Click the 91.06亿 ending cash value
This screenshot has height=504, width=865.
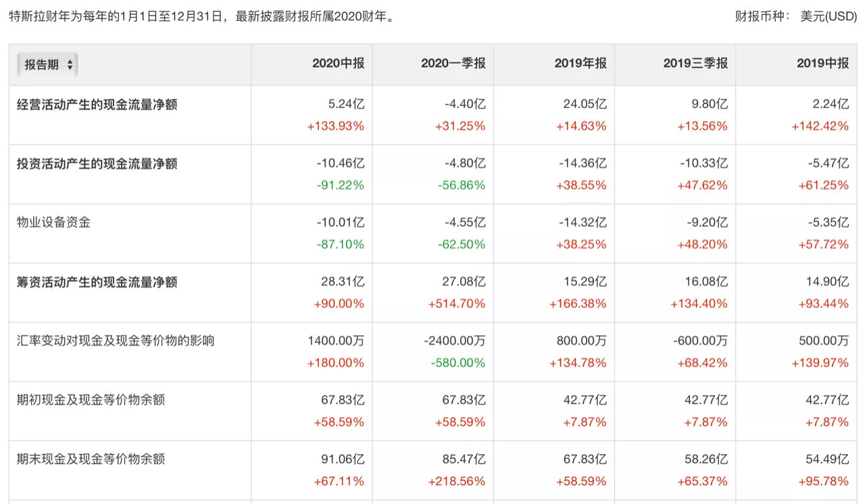pyautogui.click(x=343, y=459)
